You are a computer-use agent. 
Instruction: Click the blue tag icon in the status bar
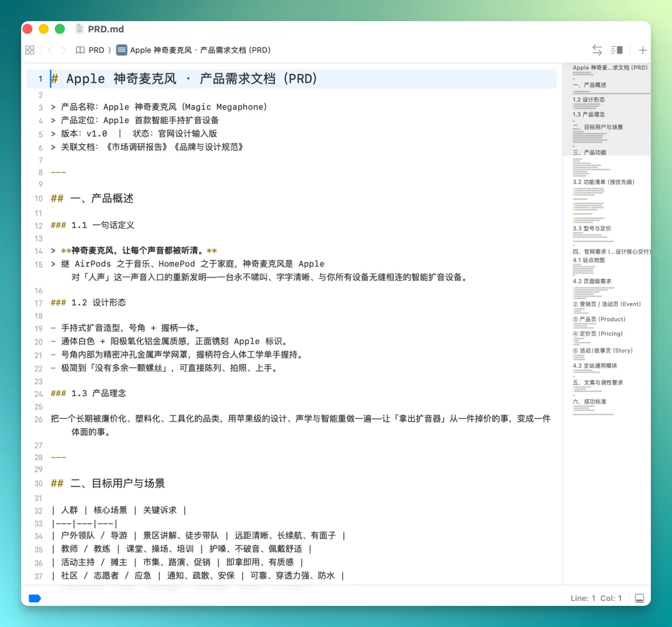tap(35, 598)
